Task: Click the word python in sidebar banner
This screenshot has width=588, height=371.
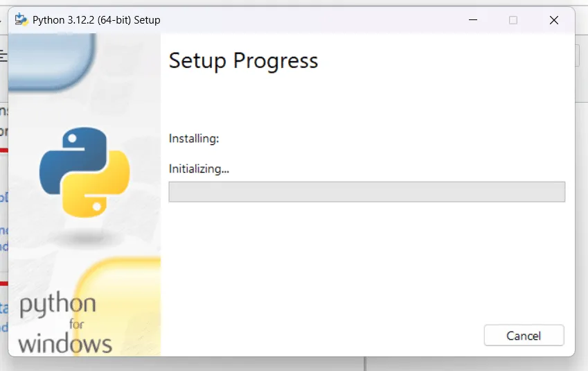Action: tap(57, 305)
